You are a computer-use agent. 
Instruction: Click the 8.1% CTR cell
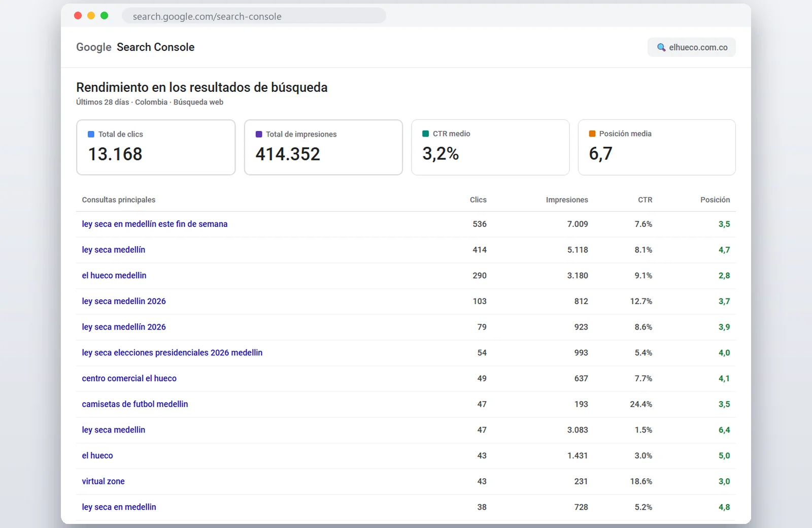pos(644,250)
